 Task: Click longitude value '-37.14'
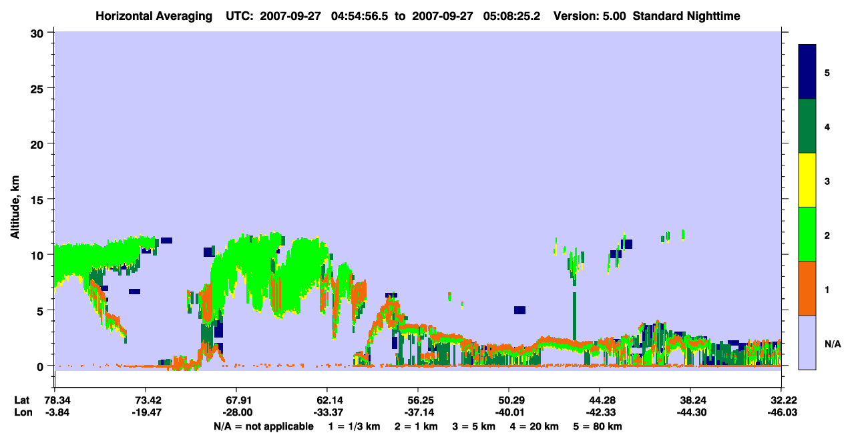[418, 413]
